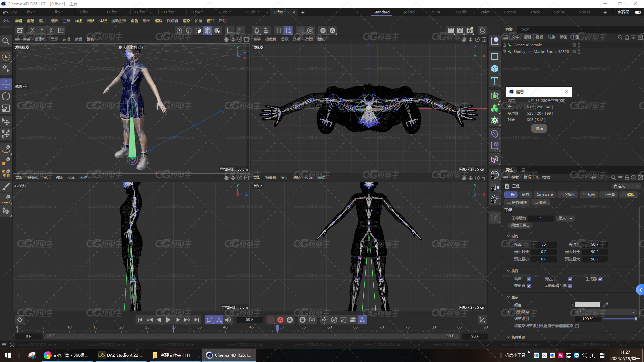Toggle the 动画 checkbox

click(x=529, y=279)
